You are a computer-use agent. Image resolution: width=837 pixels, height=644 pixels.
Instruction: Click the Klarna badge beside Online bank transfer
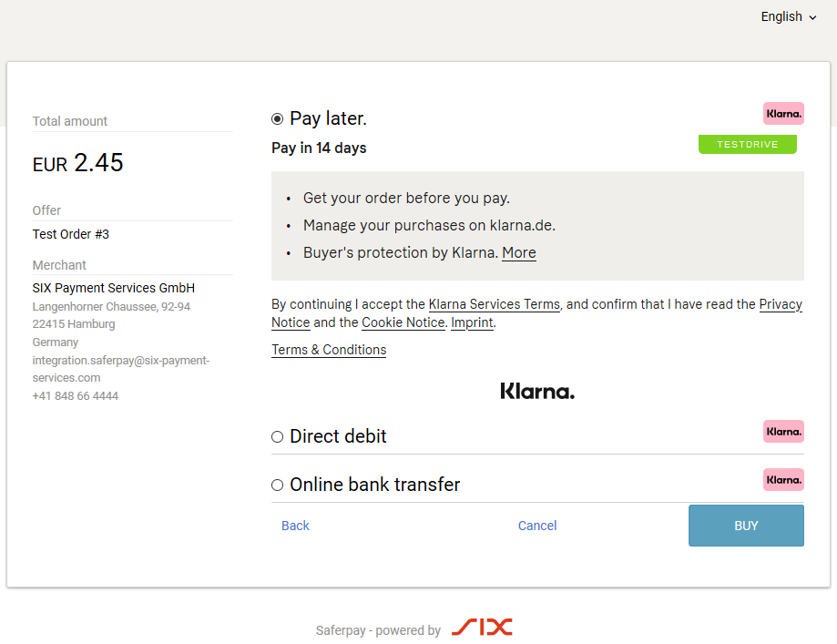tap(783, 479)
